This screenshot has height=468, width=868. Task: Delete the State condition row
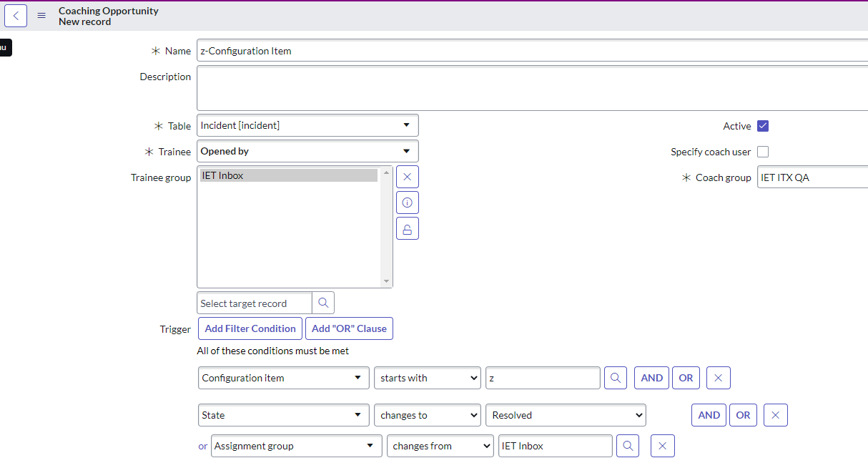[x=775, y=415]
